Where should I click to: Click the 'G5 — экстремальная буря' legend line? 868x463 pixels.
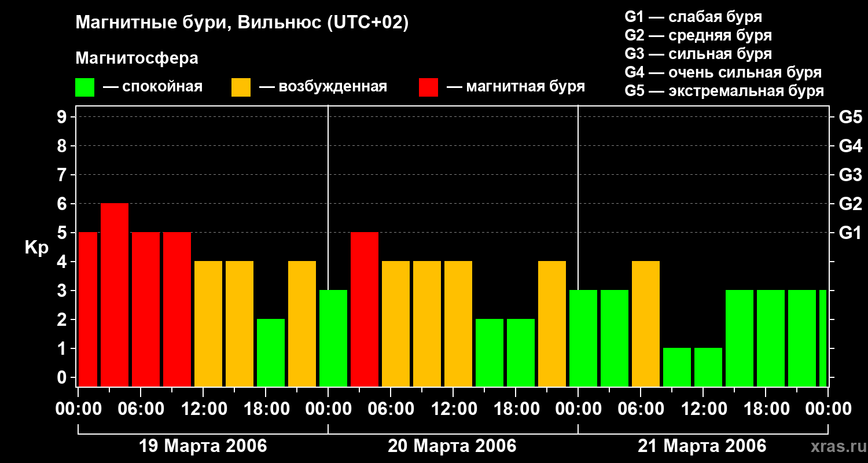click(724, 91)
